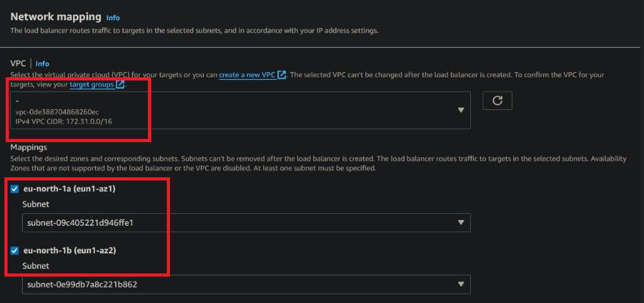Uncheck the eu-north-1a (eun1-az1) checkbox
644x303 pixels.
[x=14, y=190]
